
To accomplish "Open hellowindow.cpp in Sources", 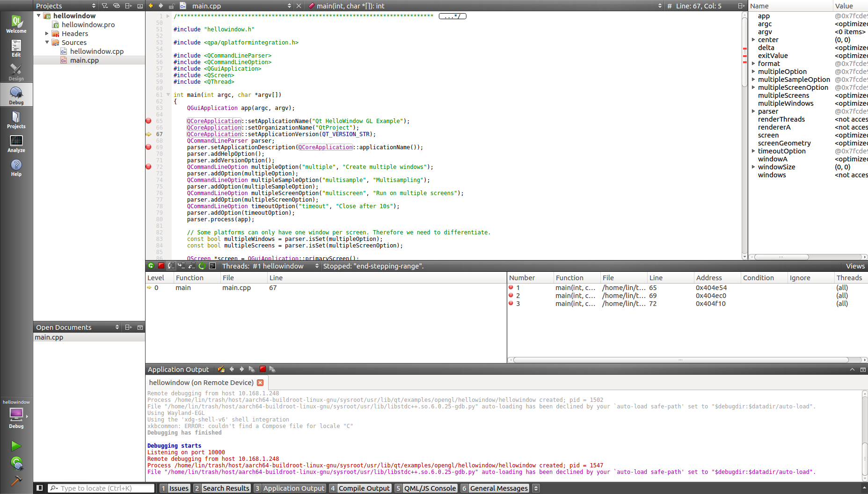I will [97, 51].
